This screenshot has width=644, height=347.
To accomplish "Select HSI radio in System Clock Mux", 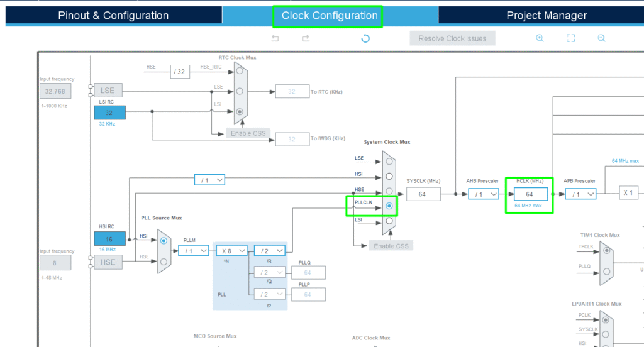I will (389, 176).
